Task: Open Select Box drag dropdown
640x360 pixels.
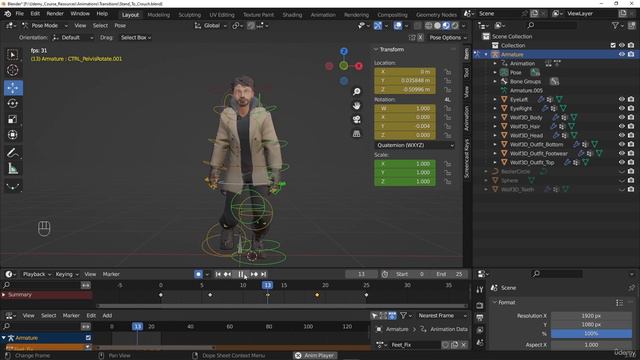Action: point(136,38)
